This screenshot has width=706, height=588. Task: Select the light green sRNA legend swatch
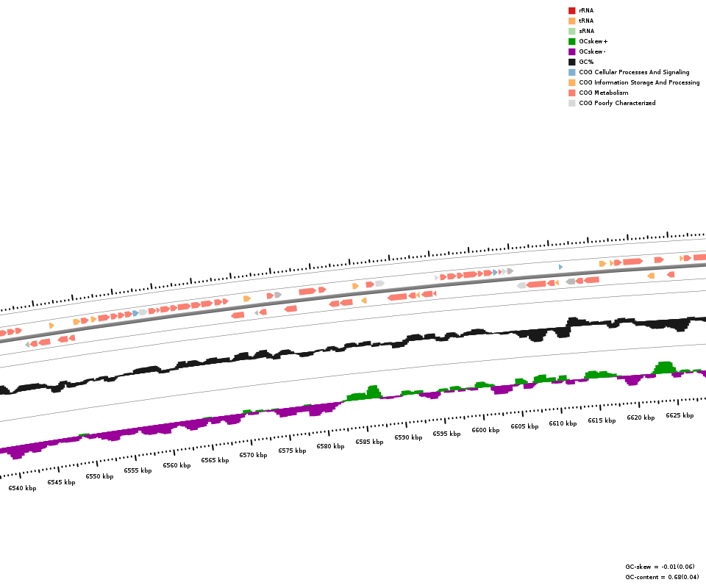point(571,31)
